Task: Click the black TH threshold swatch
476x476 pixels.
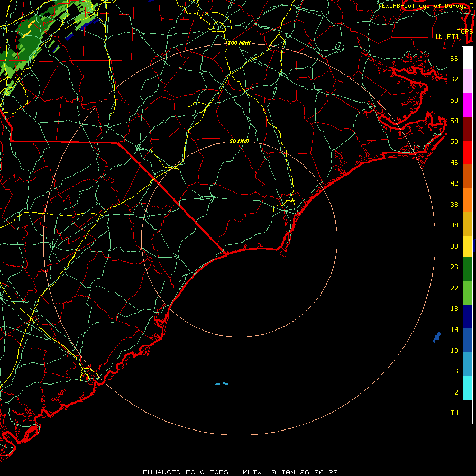Action: [467, 411]
